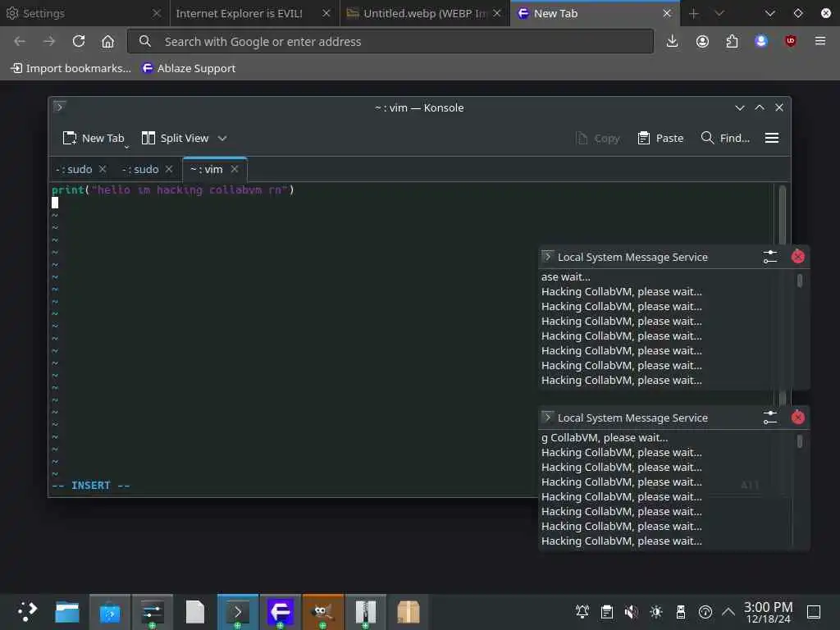Open the browser hamburger menu

(820, 41)
